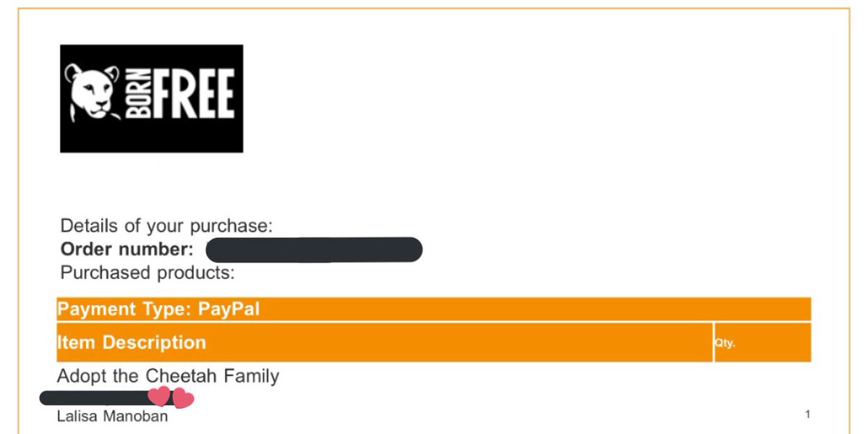The image size is (868, 434).
Task: Click the second pink heart sticker
Action: (183, 399)
